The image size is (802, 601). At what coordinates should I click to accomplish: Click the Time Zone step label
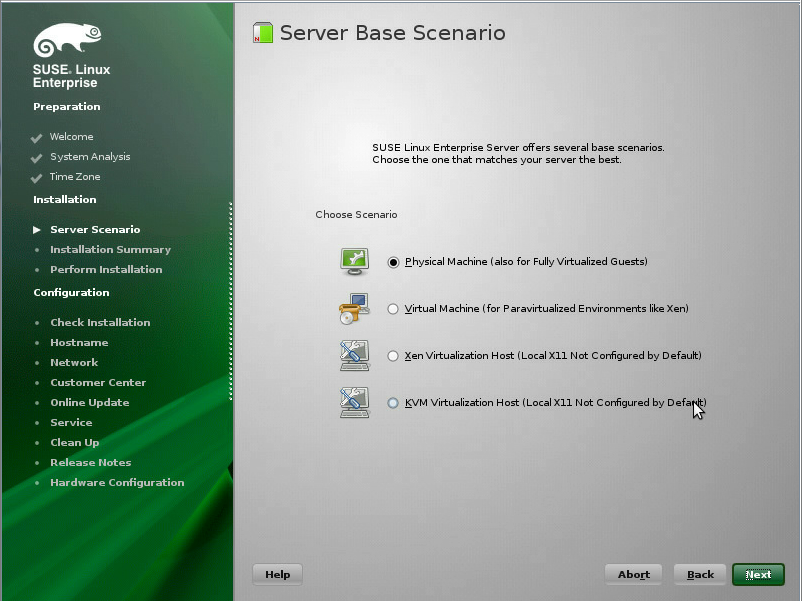point(75,176)
